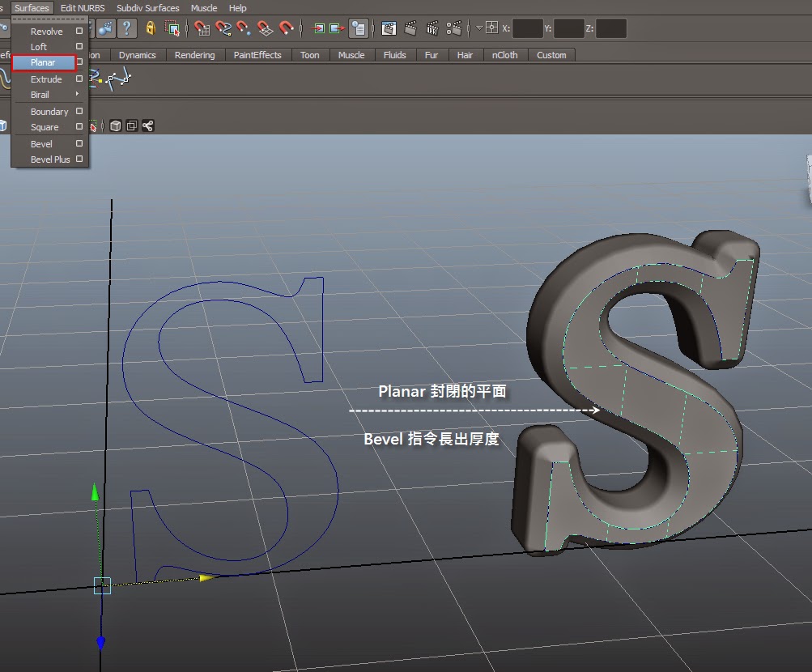Image resolution: width=812 pixels, height=672 pixels.
Task: Make selected object live magnet icon
Action: pyautogui.click(x=286, y=28)
